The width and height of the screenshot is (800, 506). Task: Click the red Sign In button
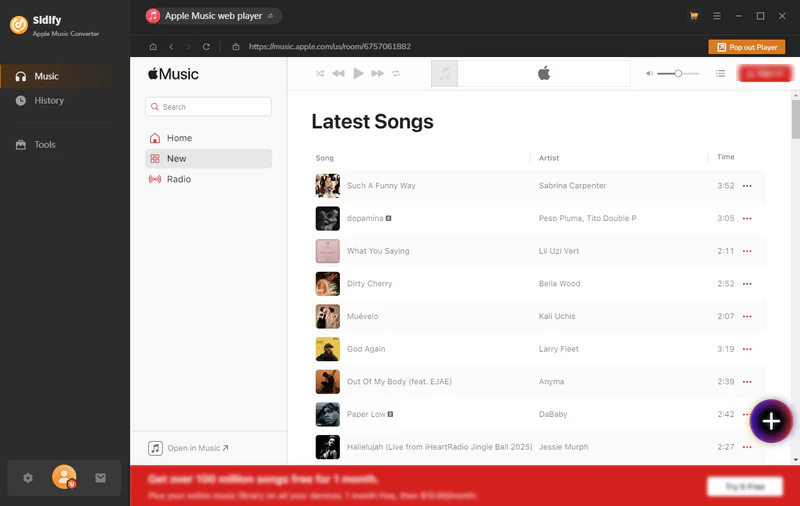pos(765,73)
